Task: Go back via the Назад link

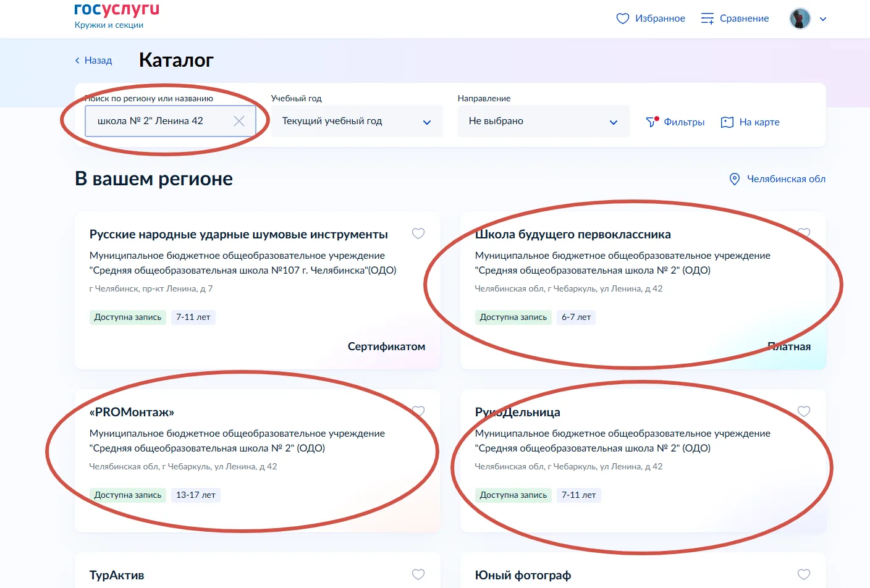Action: pos(93,61)
